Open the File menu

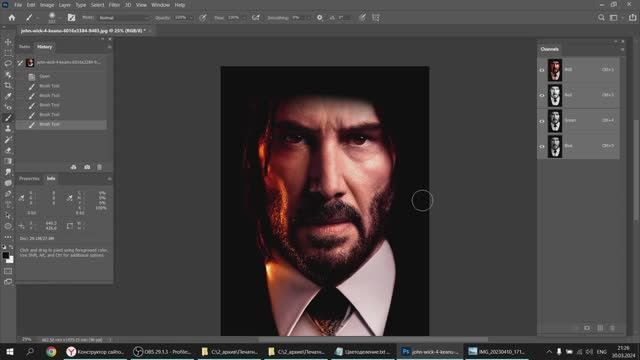[x=18, y=5]
